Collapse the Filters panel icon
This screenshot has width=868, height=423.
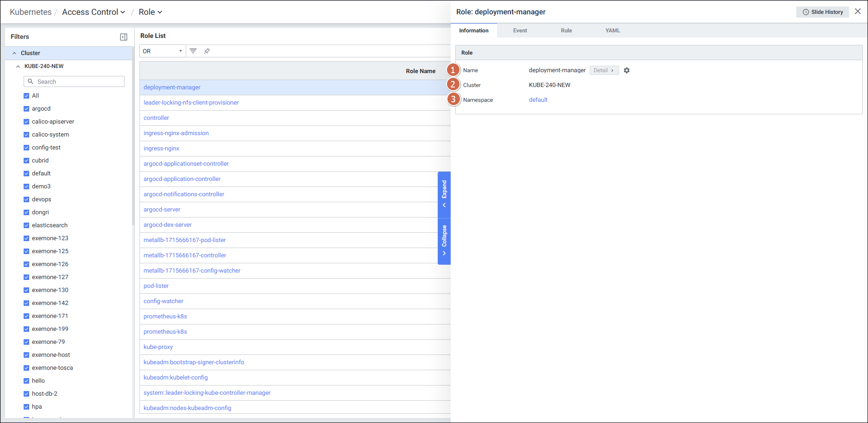coord(124,37)
